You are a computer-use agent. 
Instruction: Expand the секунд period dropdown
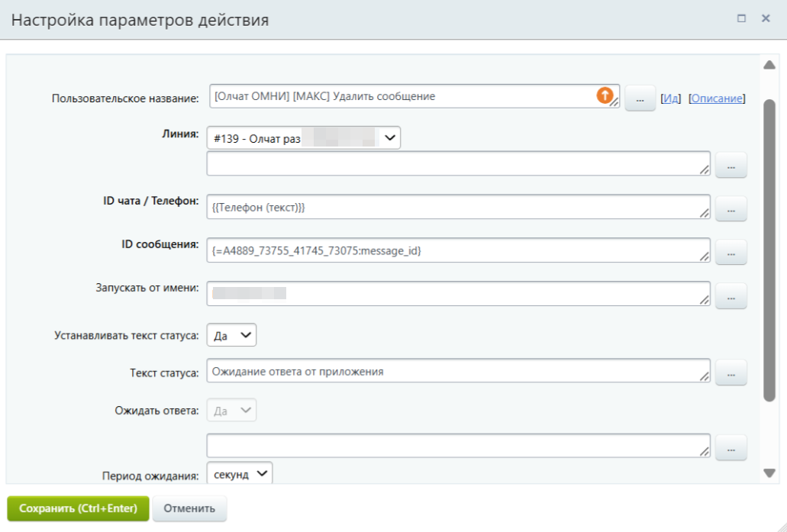[240, 473]
